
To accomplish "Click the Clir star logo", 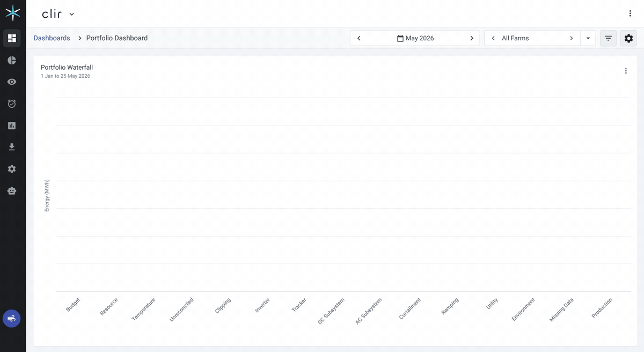I will pyautogui.click(x=13, y=13).
